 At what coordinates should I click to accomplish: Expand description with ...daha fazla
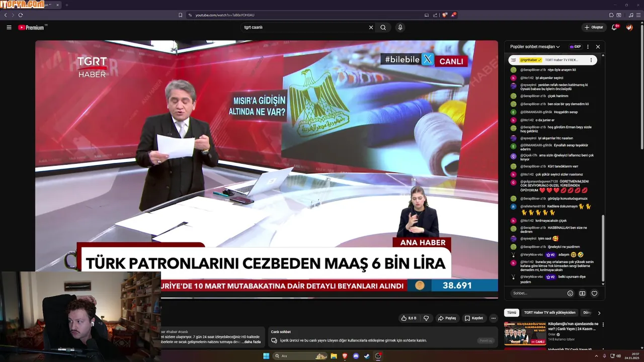[251, 342]
